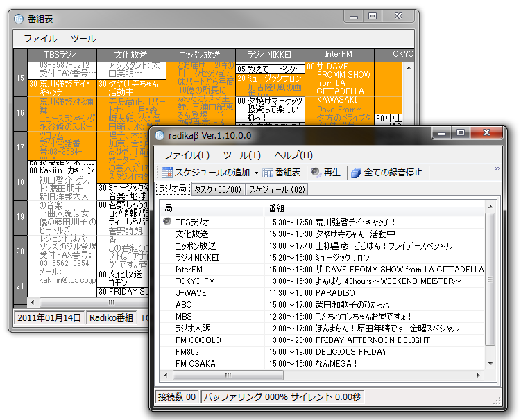Click the 局 column header
Image resolution: width=521 pixels, height=420 pixels.
[212, 209]
